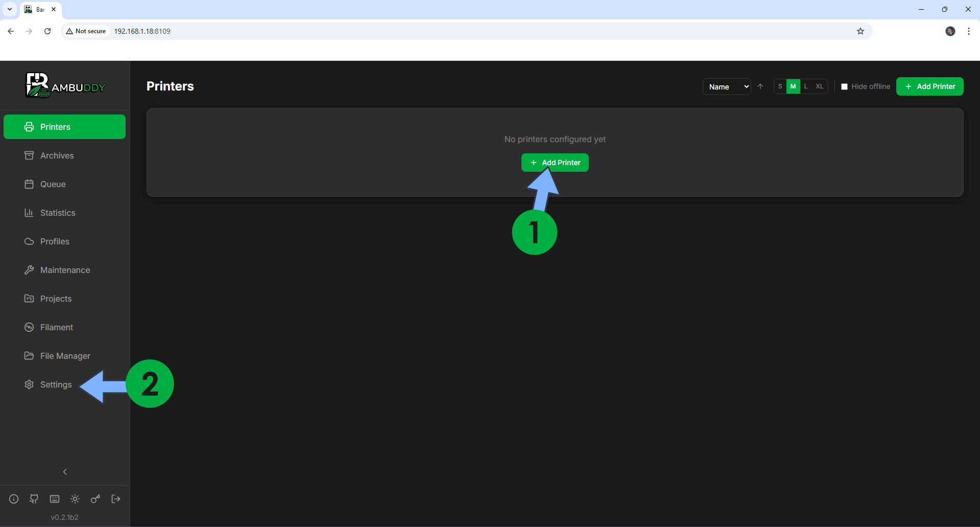Select the Archives icon in the sidebar
980x527 pixels.
29,155
